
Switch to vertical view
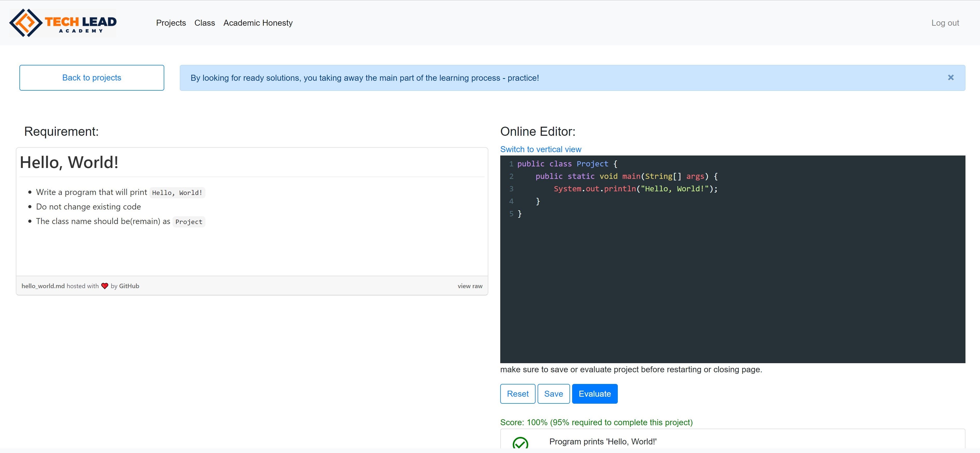click(540, 149)
